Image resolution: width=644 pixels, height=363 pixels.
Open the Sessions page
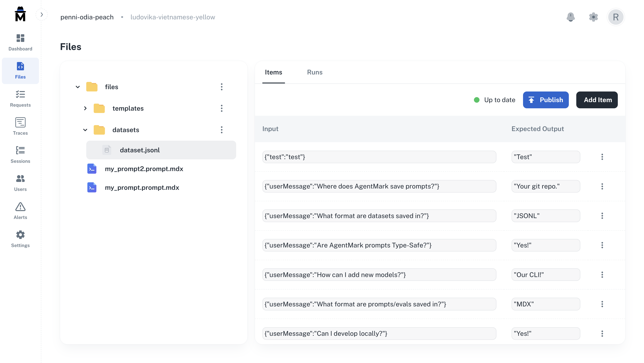click(20, 155)
